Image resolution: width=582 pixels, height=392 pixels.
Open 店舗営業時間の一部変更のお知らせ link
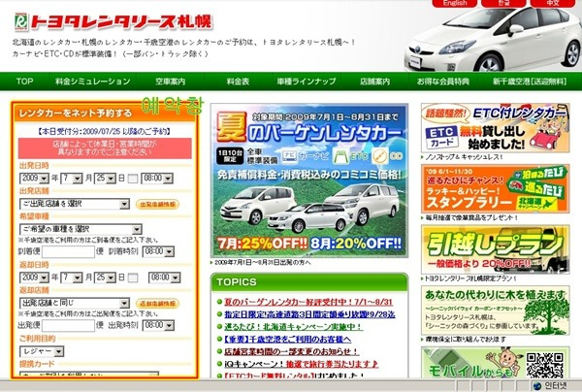click(x=291, y=351)
